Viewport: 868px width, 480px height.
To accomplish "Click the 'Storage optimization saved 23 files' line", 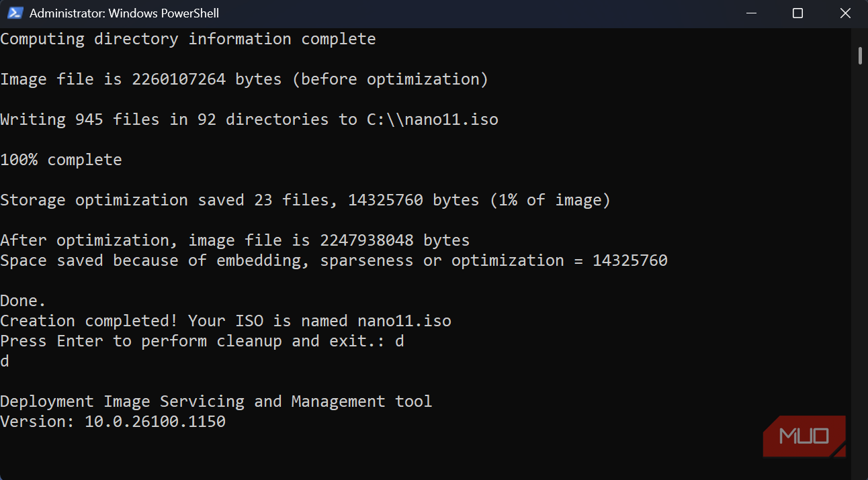I will click(305, 201).
